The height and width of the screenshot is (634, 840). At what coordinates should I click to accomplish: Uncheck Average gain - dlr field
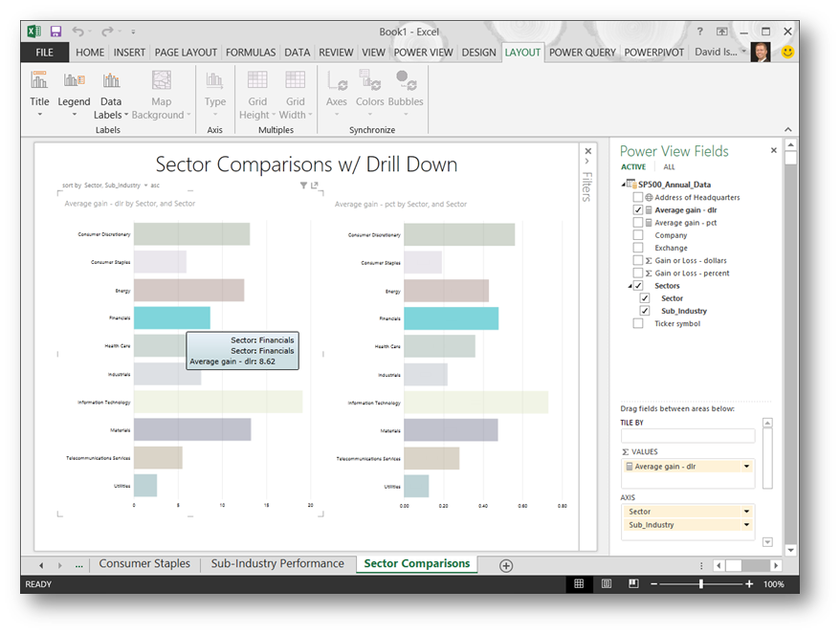638,210
